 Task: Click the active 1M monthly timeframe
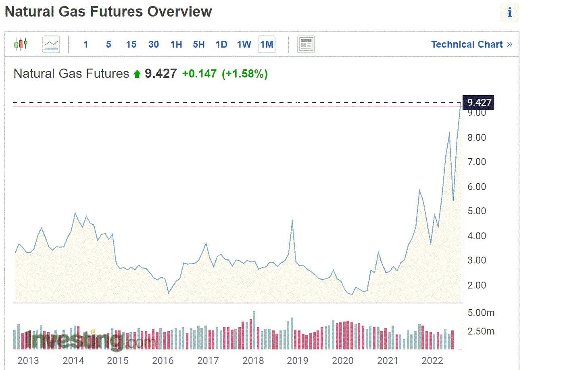pyautogui.click(x=267, y=44)
